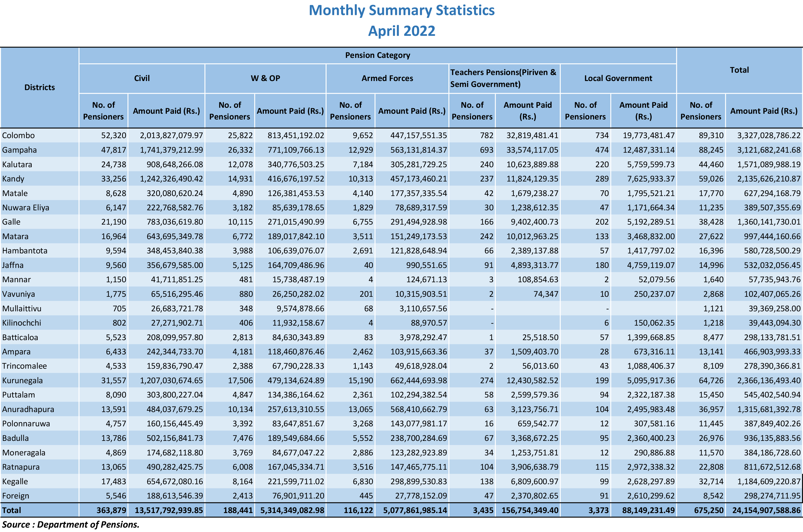Select the Batticaloa district label

pyautogui.click(x=20, y=338)
